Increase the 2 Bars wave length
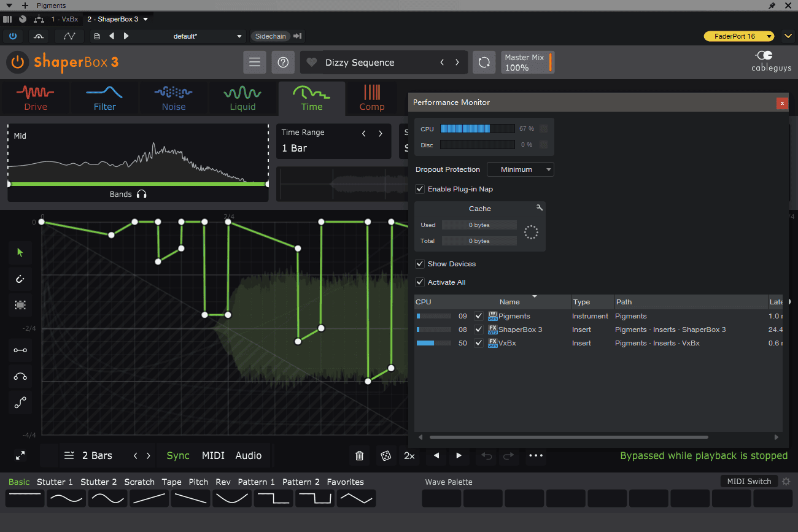This screenshot has height=532, width=798. [149, 455]
